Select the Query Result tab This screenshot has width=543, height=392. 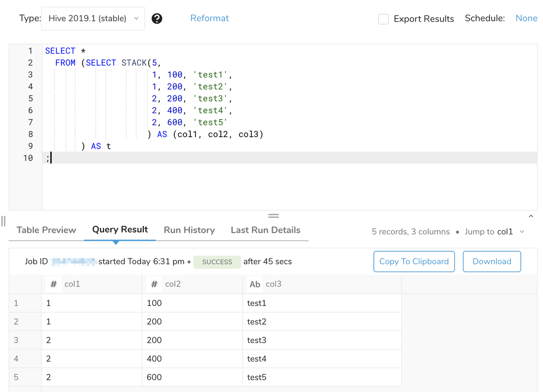tap(119, 230)
